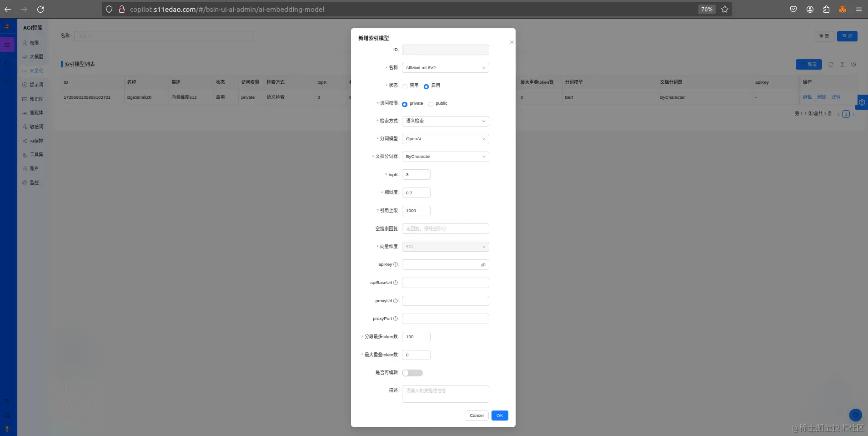Open the Firefox hamburger menu
The image size is (868, 436).
tap(859, 9)
